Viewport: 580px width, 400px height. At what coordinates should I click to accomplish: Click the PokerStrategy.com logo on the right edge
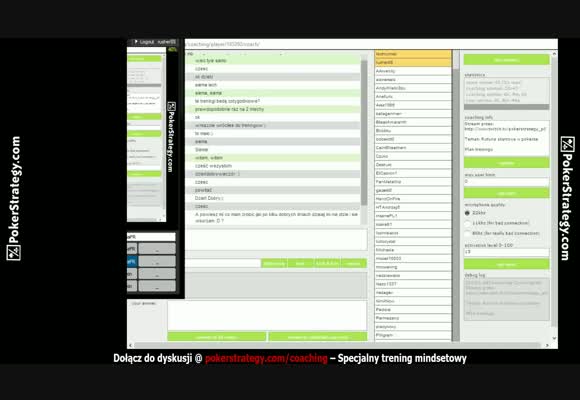click(567, 198)
